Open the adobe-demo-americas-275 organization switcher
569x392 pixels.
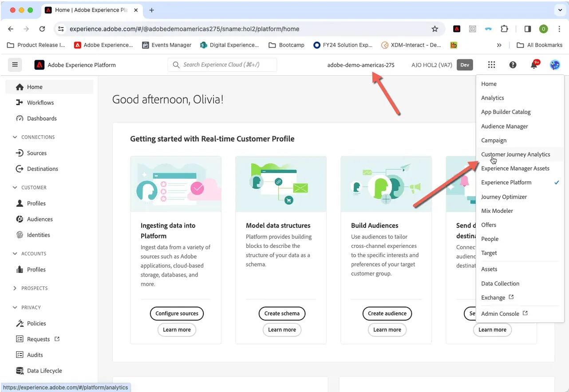[x=361, y=65]
